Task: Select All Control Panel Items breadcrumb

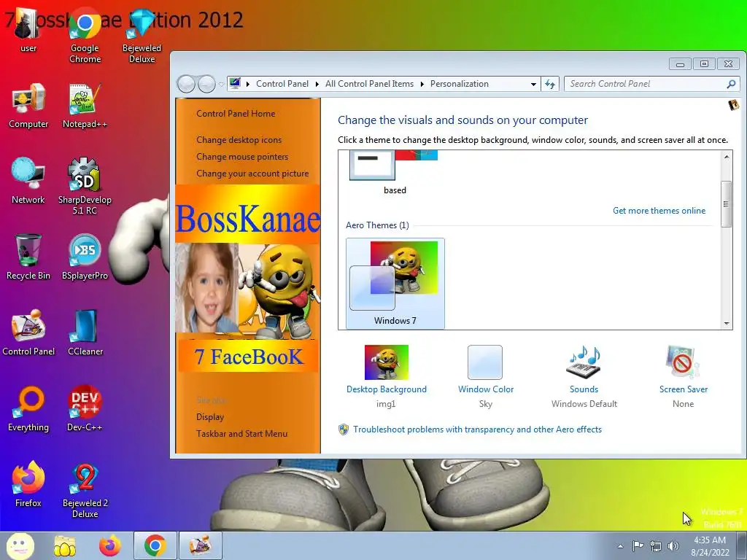Action: pyautogui.click(x=369, y=84)
